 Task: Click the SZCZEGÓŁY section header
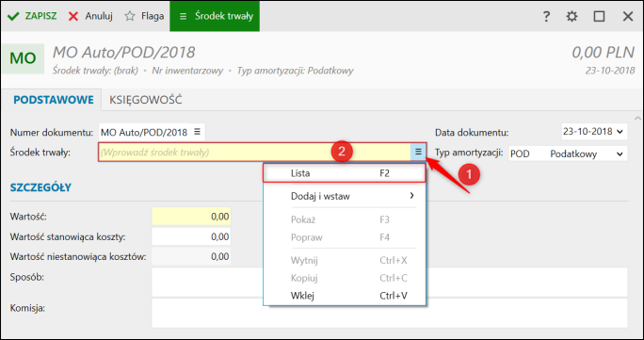(40, 187)
